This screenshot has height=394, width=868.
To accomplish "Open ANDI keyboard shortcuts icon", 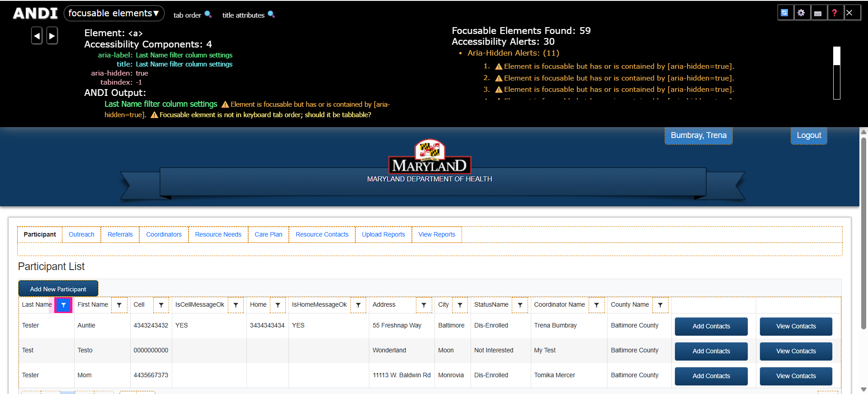I will pos(818,13).
